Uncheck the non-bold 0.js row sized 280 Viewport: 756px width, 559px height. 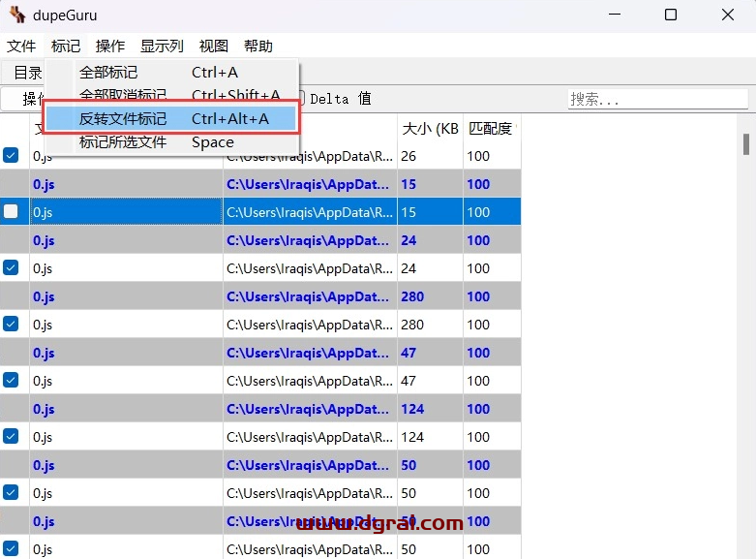(x=11, y=324)
